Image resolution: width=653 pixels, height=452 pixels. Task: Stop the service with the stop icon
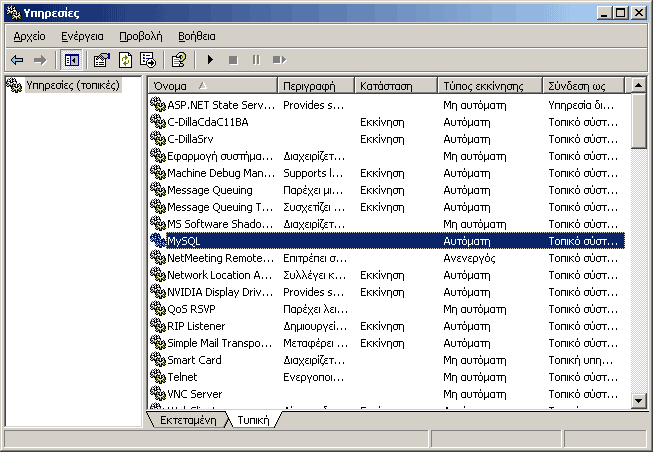(233, 60)
